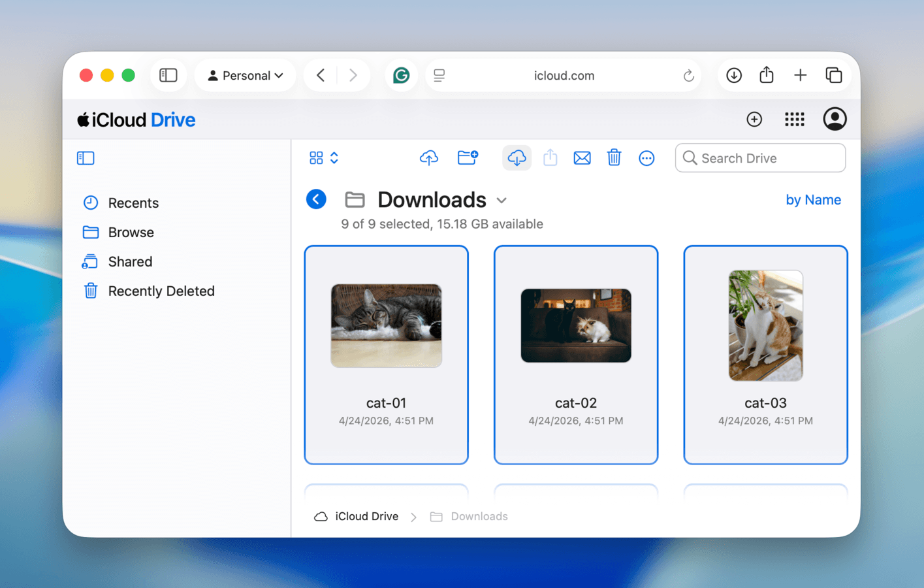Open a new Safari tab
The image size is (924, 588).
[x=800, y=75]
